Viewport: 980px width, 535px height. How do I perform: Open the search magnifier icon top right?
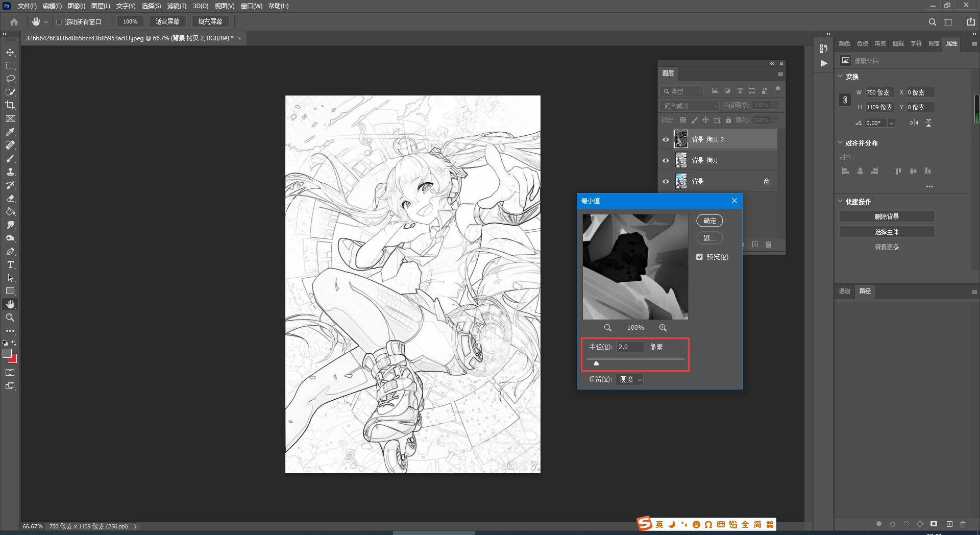coord(932,22)
